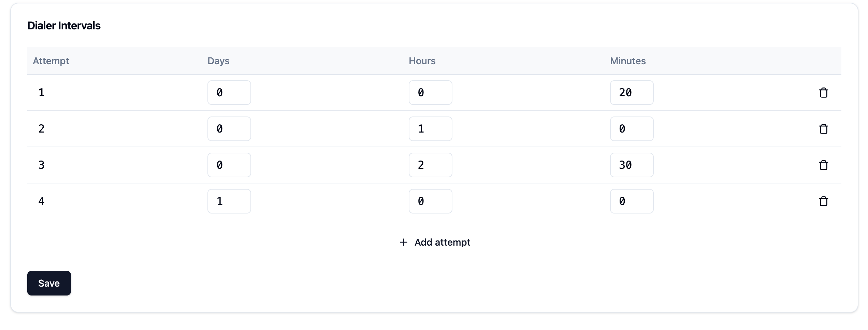The width and height of the screenshot is (868, 330).
Task: Delete attempt 2 with trash icon
Action: (x=823, y=129)
